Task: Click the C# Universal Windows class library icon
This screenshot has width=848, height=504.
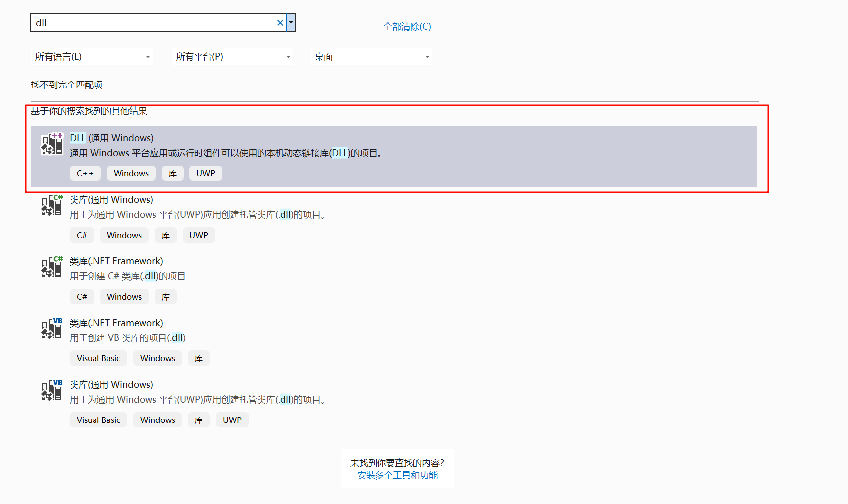Action: (x=52, y=205)
